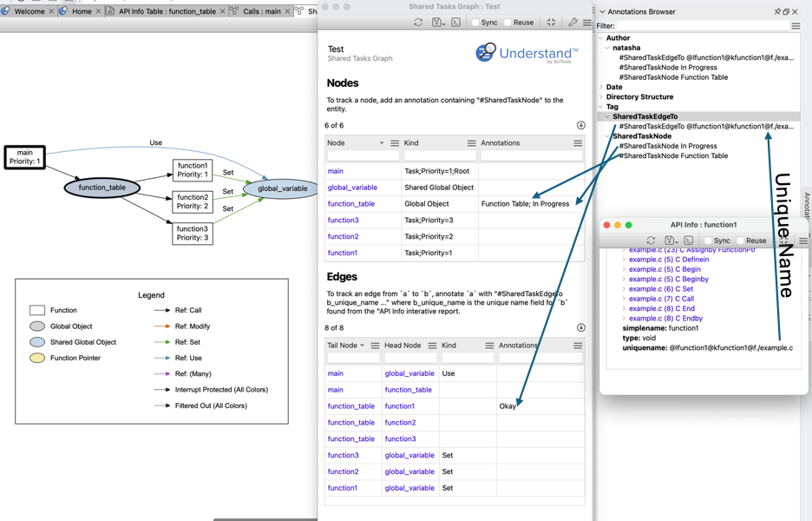Viewport: 812px width, 521px height.
Task: Enable Sync checkbox in Shared Tasks Graph toolbar
Action: pos(475,23)
